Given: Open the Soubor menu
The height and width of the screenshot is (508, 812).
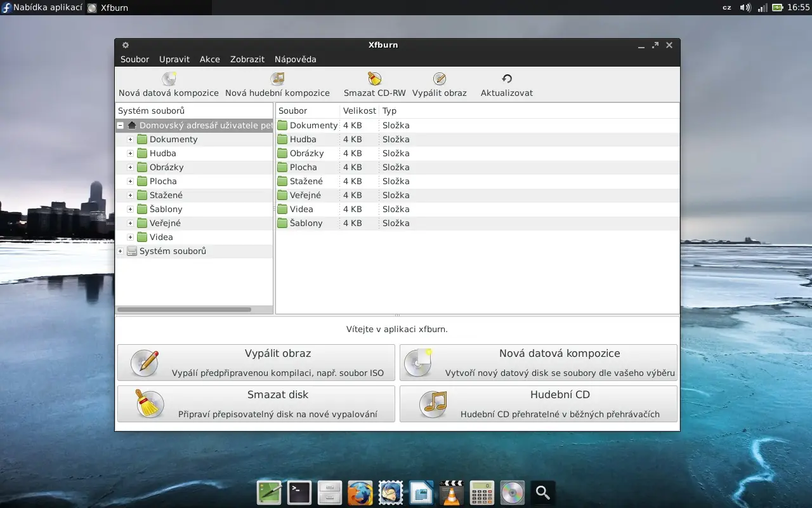Looking at the screenshot, I should pos(134,59).
